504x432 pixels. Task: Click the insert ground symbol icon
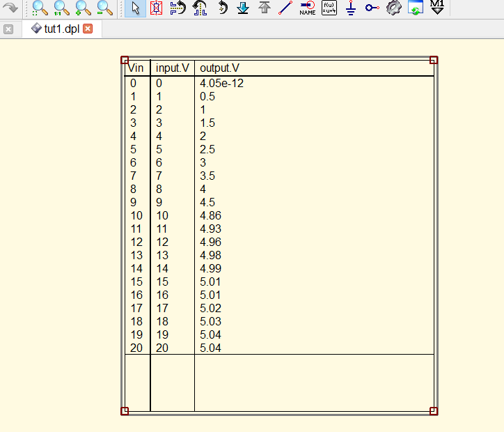351,8
